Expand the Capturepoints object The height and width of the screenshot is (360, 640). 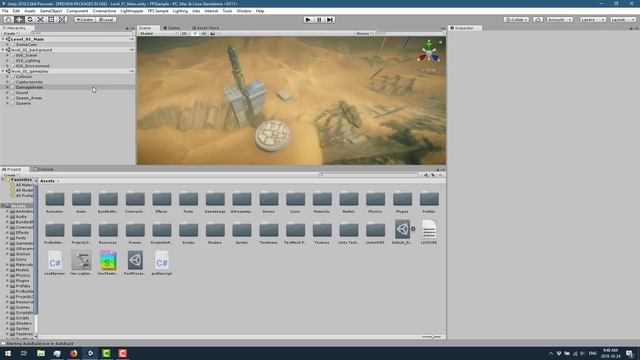point(7,82)
